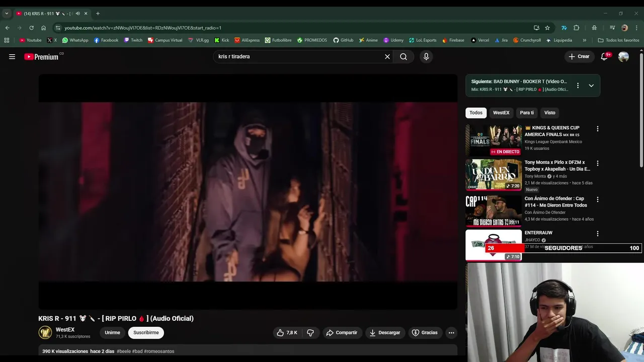Image resolution: width=644 pixels, height=362 pixels.
Task: Run search with magnifier button
Action: [x=404, y=57]
